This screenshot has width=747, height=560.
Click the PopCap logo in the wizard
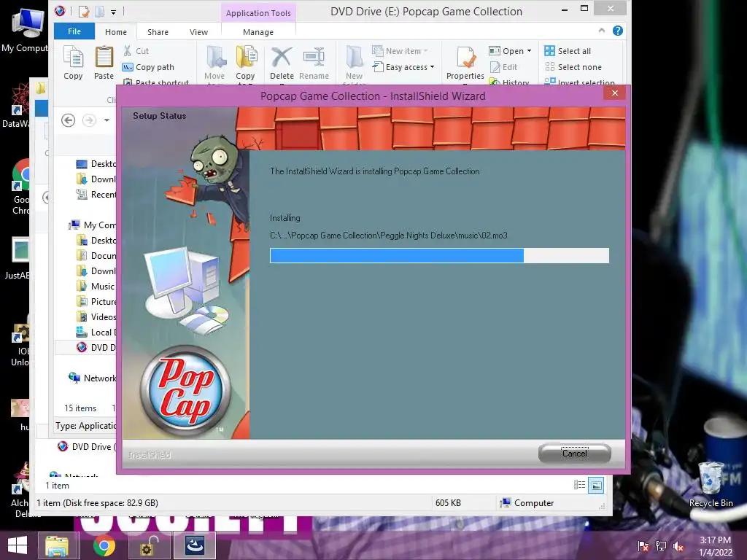[x=186, y=391]
